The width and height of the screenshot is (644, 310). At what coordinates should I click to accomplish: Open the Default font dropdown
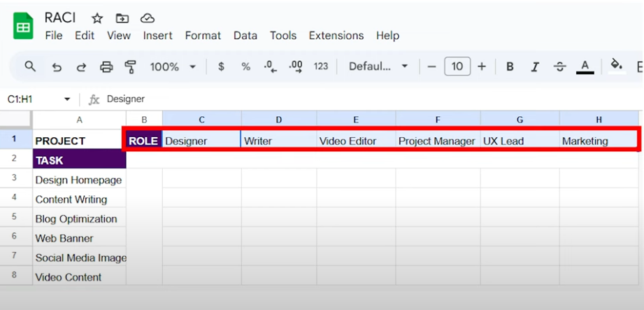pyautogui.click(x=378, y=66)
